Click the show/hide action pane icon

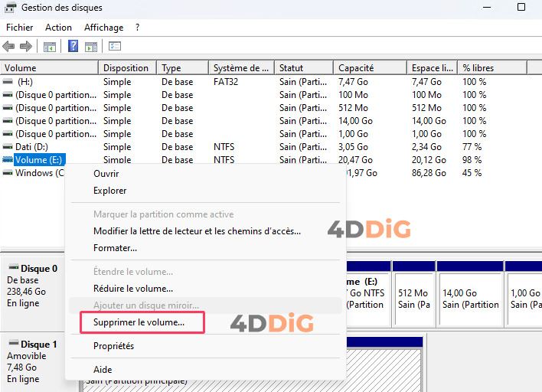(91, 47)
